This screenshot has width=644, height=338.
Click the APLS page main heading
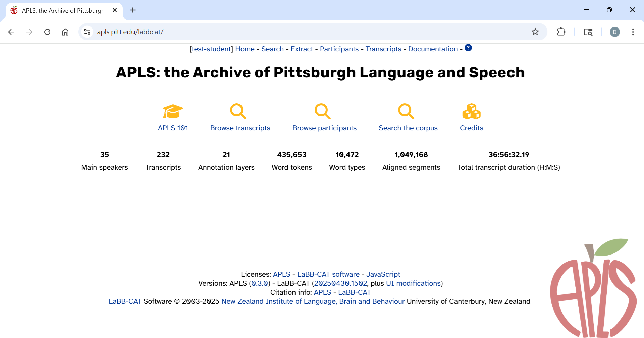[320, 73]
